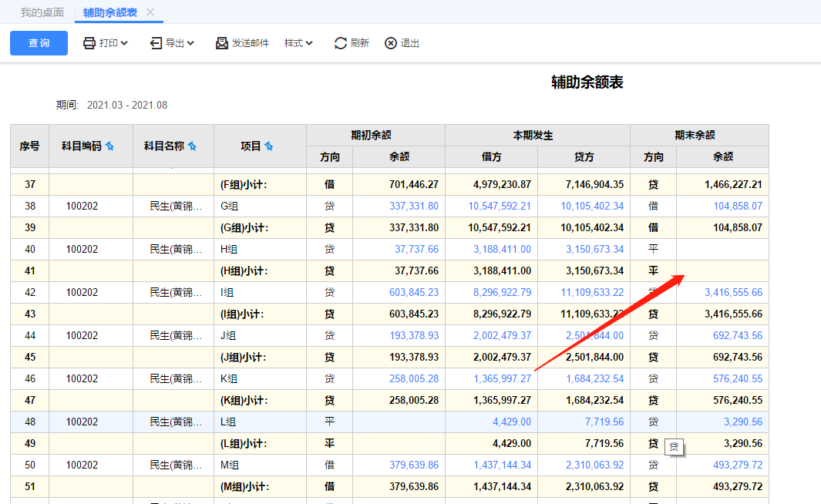Open I组 opening balance 603,845.23 link
Image resolution: width=821 pixels, height=504 pixels.
click(x=414, y=293)
